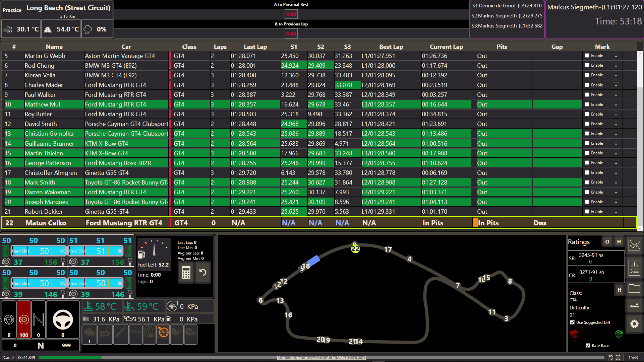Uncheck Use Suggested Diff
644x362 pixels.
[573, 322]
